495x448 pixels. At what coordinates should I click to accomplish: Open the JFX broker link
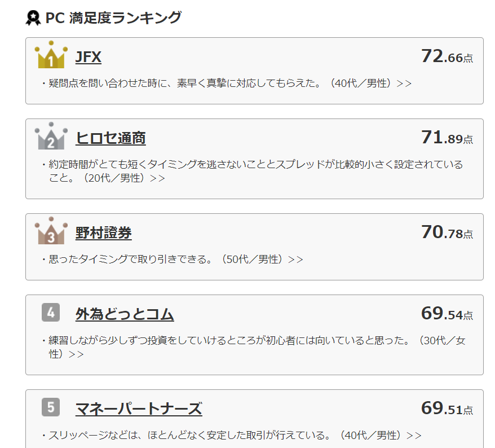[x=89, y=57]
